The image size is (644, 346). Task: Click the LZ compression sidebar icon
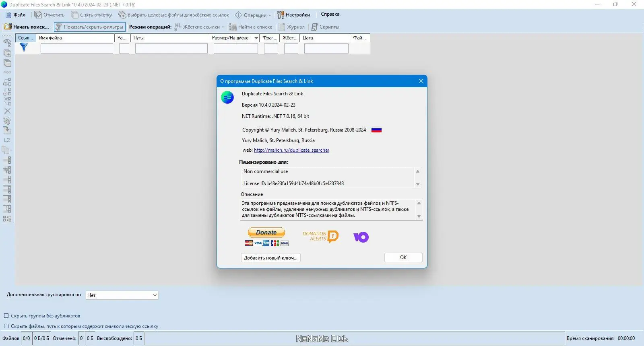pyautogui.click(x=7, y=140)
